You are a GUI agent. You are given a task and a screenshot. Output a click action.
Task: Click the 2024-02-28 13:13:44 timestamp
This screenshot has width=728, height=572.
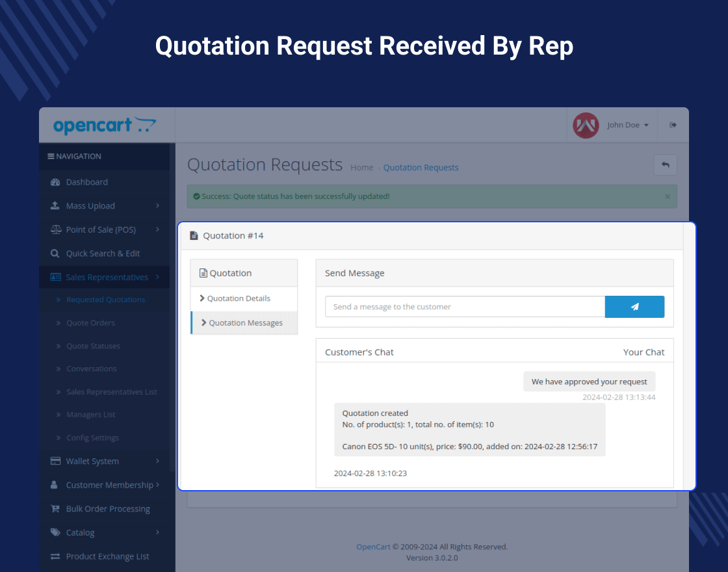(619, 397)
